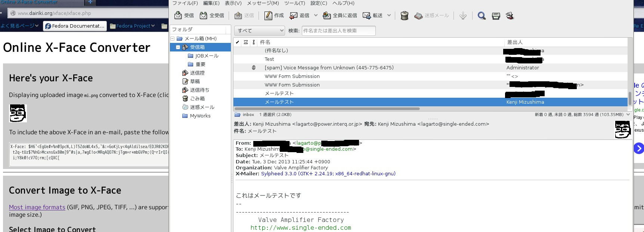Collapse the メール箱 (MH) tree node
Screen dimensions: 644x232
coord(173,38)
